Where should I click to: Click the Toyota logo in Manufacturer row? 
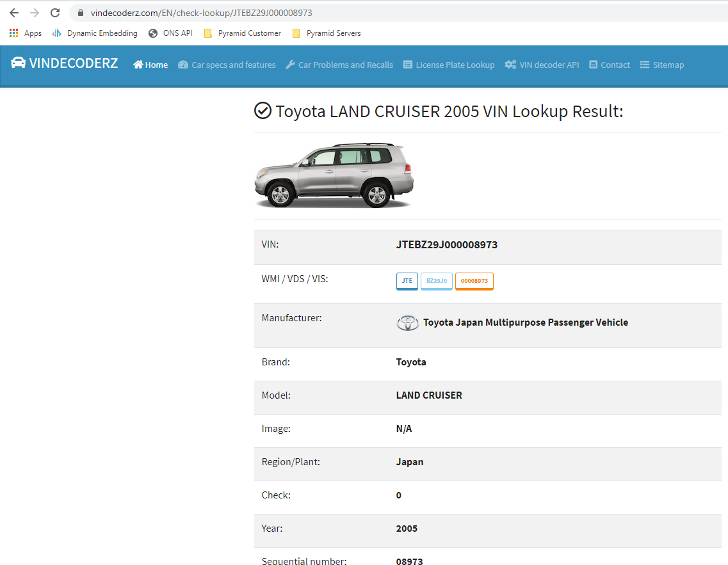tap(408, 323)
